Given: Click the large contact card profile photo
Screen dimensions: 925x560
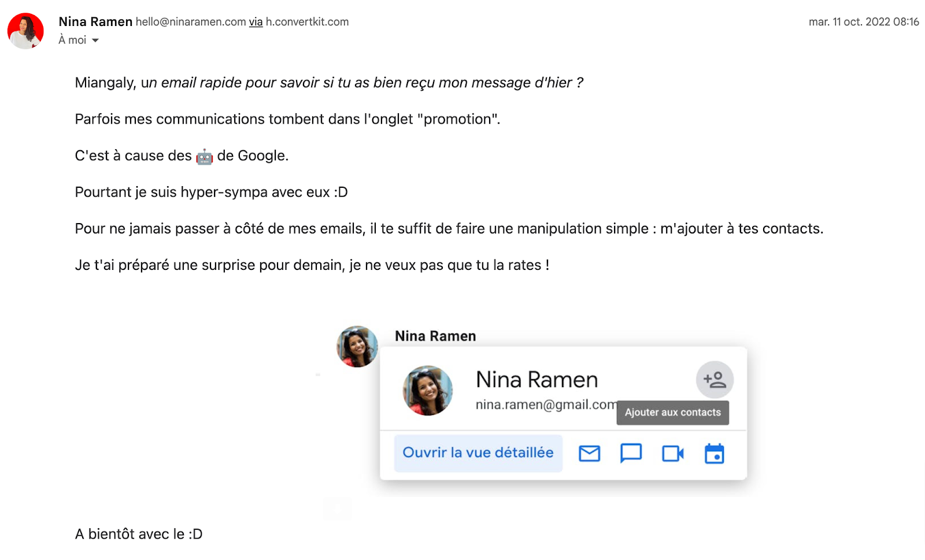Looking at the screenshot, I should 427,391.
